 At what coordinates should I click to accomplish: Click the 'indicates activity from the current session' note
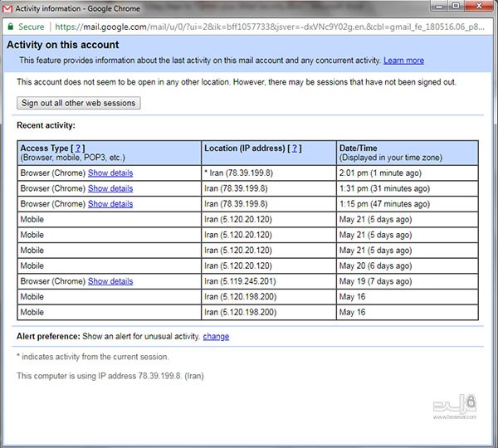(93, 357)
